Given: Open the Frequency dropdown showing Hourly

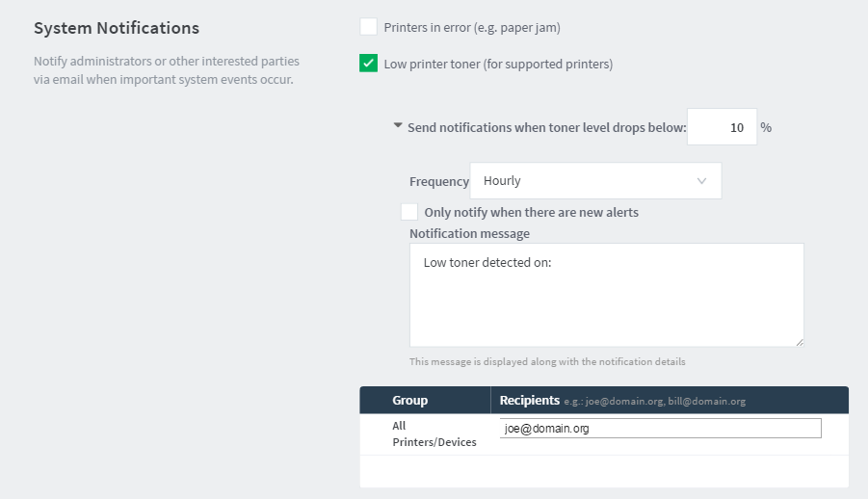Looking at the screenshot, I should (595, 180).
